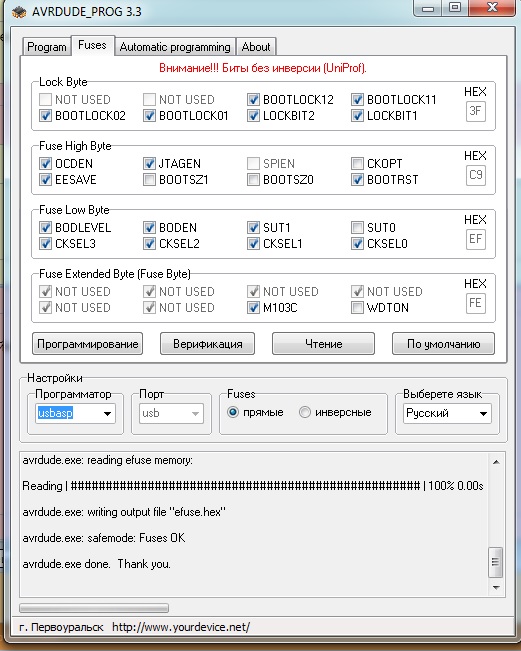Uncheck the M103C checkbox
The image size is (521, 651).
(x=253, y=308)
